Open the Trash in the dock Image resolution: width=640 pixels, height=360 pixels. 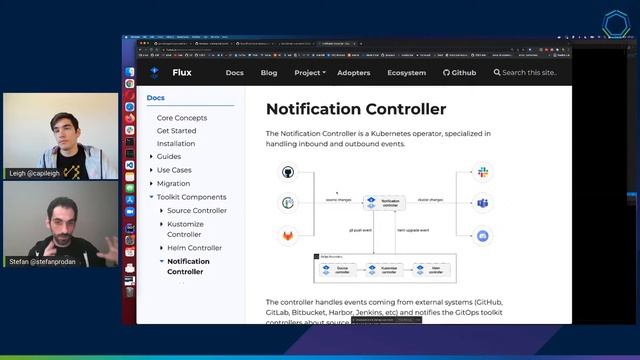(130, 292)
